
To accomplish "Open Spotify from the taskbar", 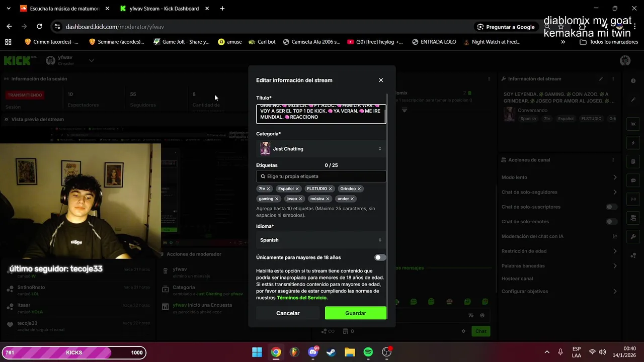I will point(368,352).
